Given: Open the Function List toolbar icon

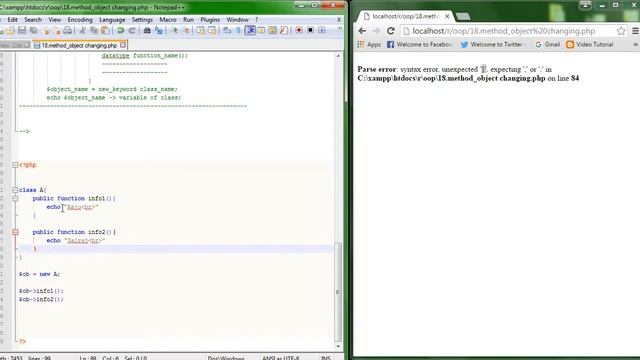Looking at the screenshot, I should point(284,31).
